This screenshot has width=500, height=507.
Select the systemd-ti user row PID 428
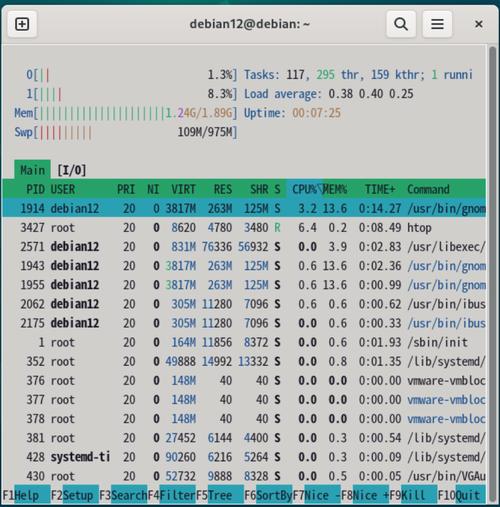[x=244, y=457]
